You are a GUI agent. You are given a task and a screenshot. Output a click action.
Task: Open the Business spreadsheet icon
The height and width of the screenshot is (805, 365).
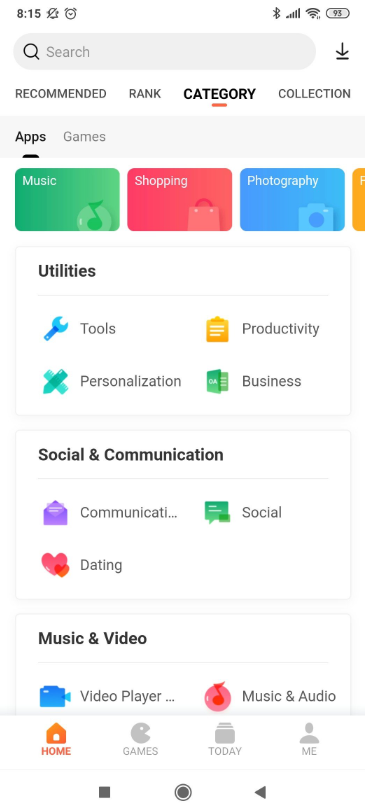pos(217,381)
